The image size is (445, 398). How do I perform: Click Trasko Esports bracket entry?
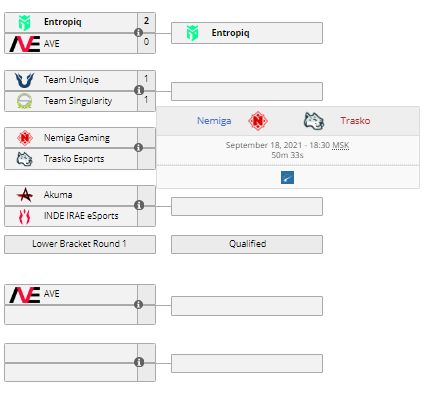pos(71,159)
